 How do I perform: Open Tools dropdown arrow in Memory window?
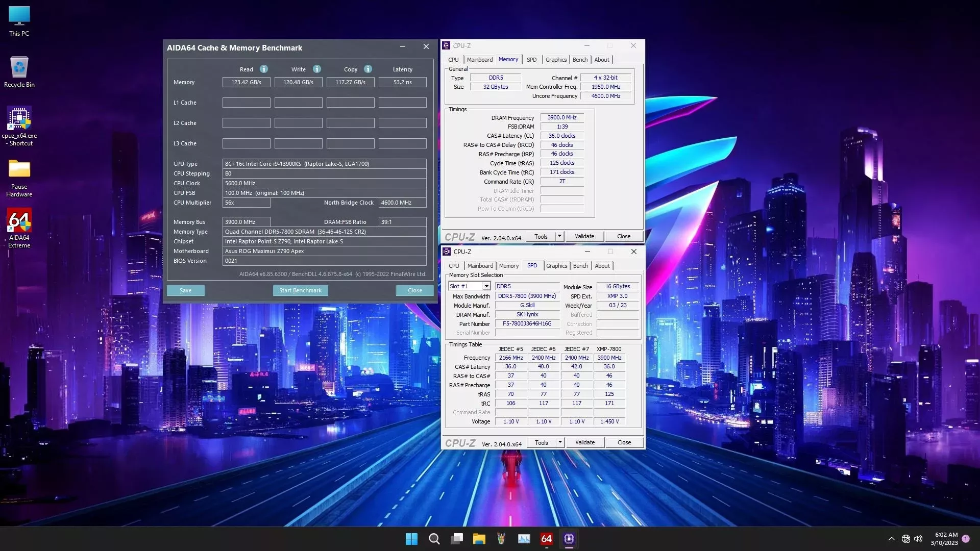point(559,236)
